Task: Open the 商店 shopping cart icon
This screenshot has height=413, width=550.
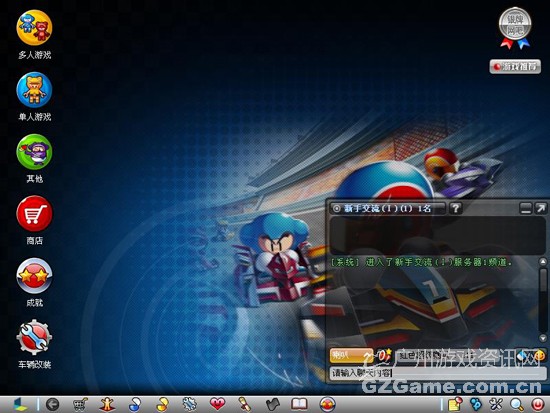Action: (34, 214)
